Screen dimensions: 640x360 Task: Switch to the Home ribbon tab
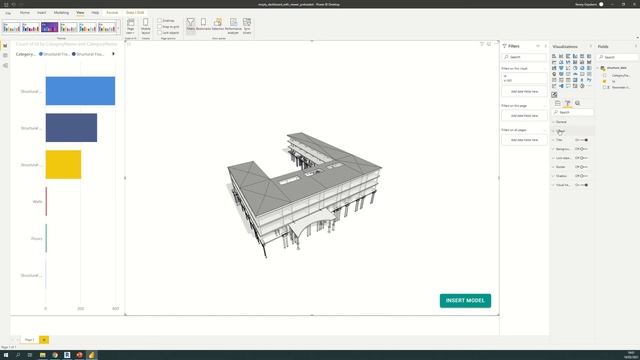click(25, 13)
